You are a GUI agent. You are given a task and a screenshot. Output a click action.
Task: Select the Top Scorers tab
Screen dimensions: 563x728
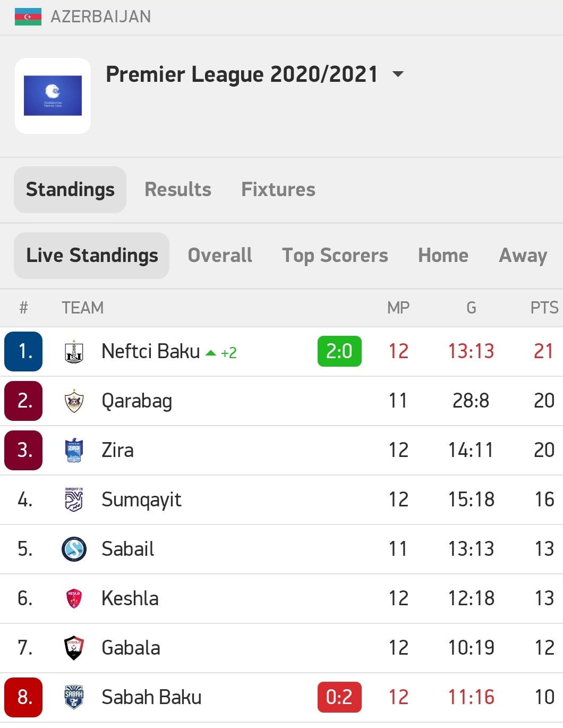coord(335,256)
